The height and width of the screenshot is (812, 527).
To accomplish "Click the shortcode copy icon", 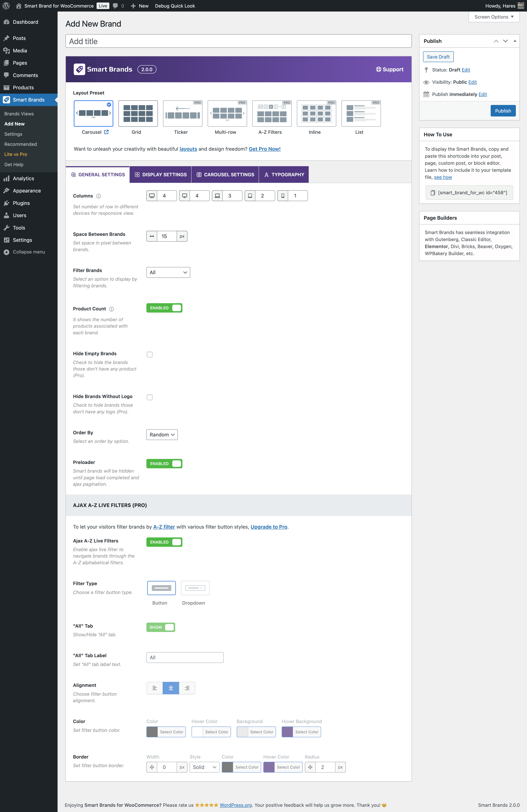I will pos(433,193).
